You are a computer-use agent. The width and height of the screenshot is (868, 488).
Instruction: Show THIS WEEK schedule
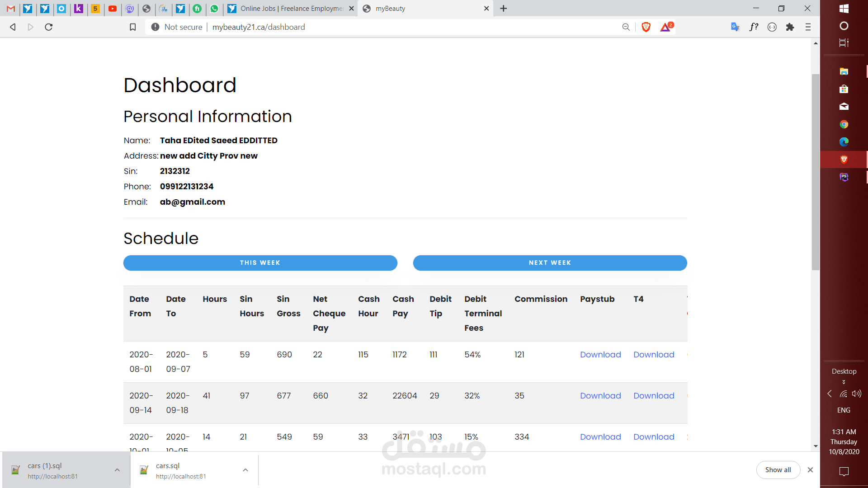pos(260,263)
